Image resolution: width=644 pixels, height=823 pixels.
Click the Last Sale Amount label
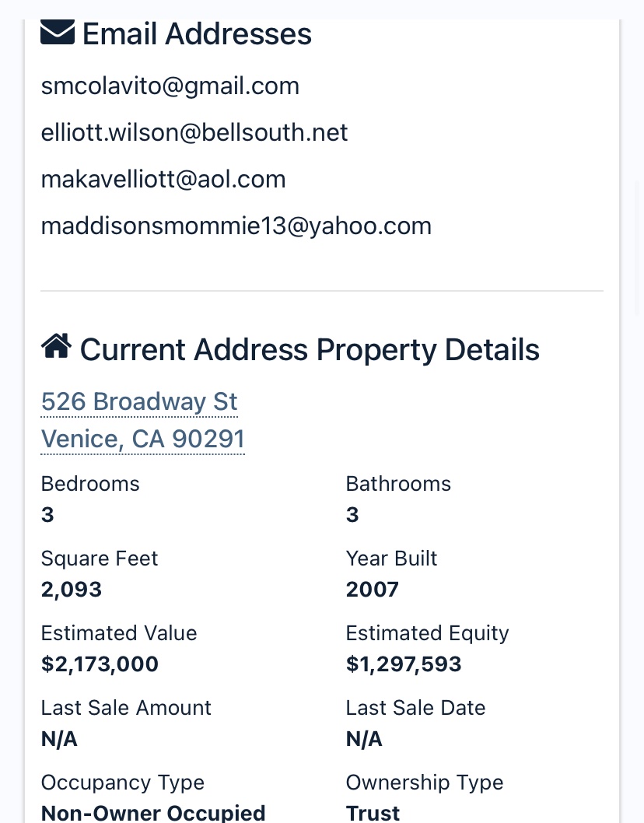pyautogui.click(x=126, y=708)
